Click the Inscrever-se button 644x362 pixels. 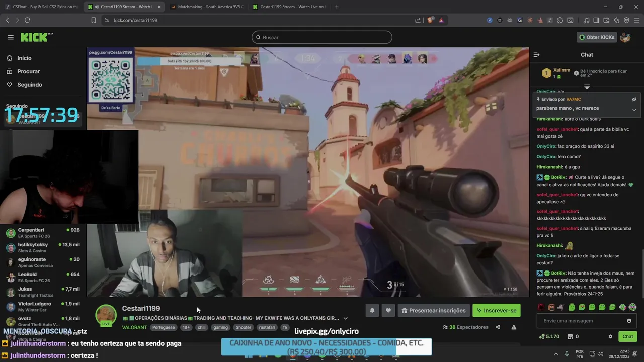497,311
